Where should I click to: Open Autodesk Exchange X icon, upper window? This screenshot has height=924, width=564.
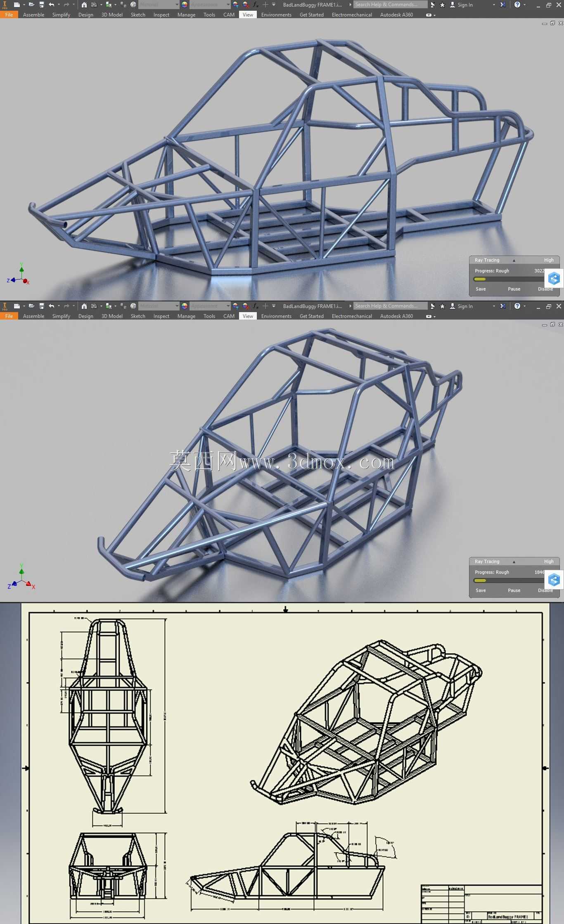click(x=502, y=5)
